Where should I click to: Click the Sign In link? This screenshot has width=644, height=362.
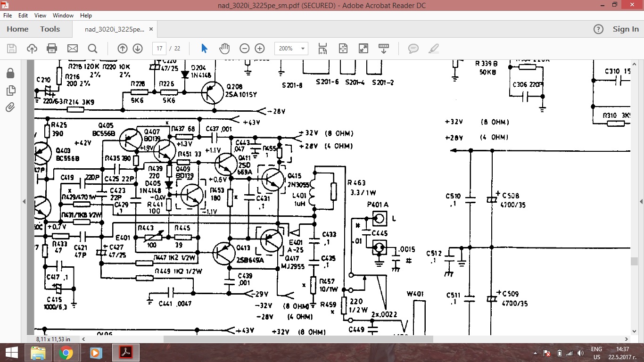pos(626,29)
